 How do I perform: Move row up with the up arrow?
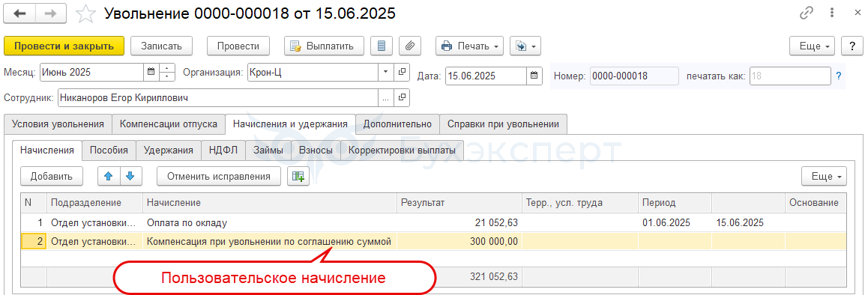(109, 176)
